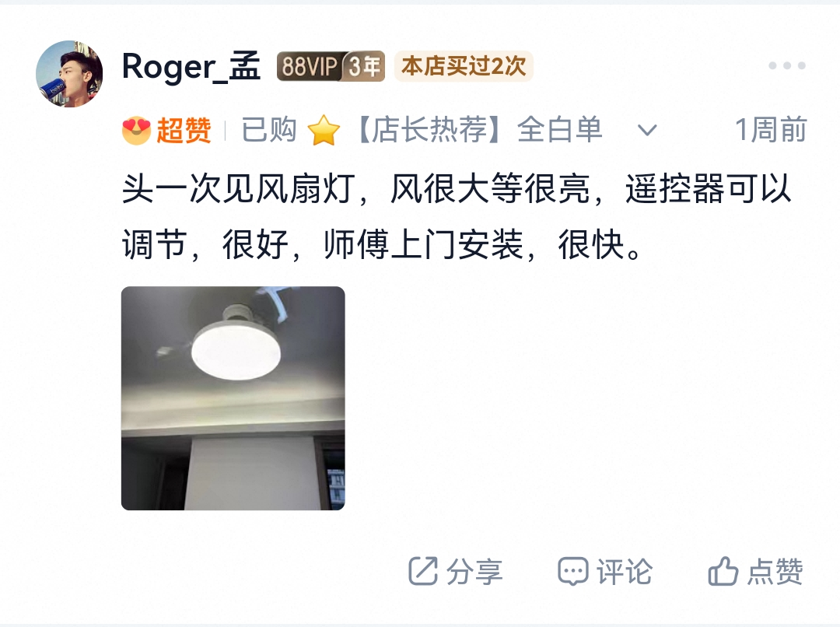Screen dimensions: 840x627
Task: Tap the 本店买过2次 tag
Action: [464, 66]
